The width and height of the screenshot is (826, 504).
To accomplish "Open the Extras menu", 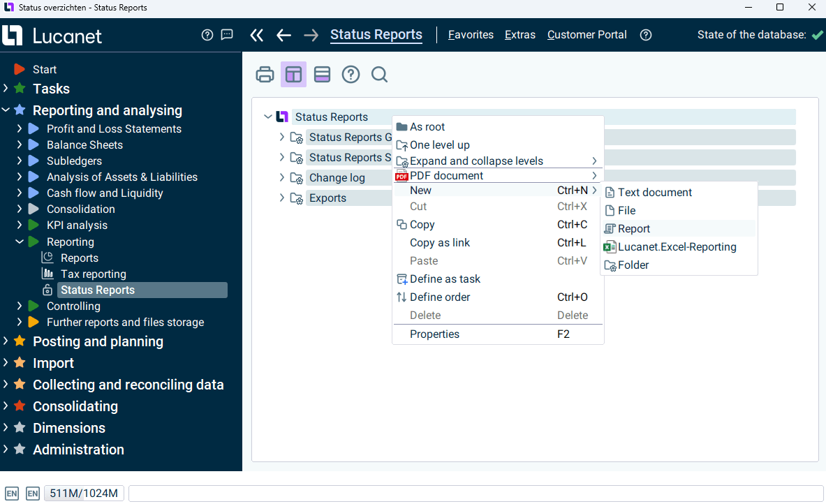I will [x=520, y=35].
